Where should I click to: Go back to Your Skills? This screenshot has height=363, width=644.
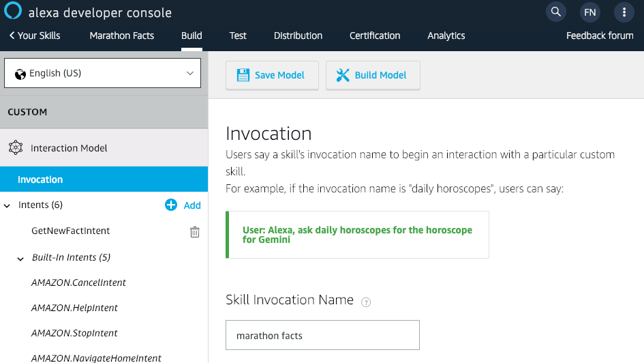[35, 35]
